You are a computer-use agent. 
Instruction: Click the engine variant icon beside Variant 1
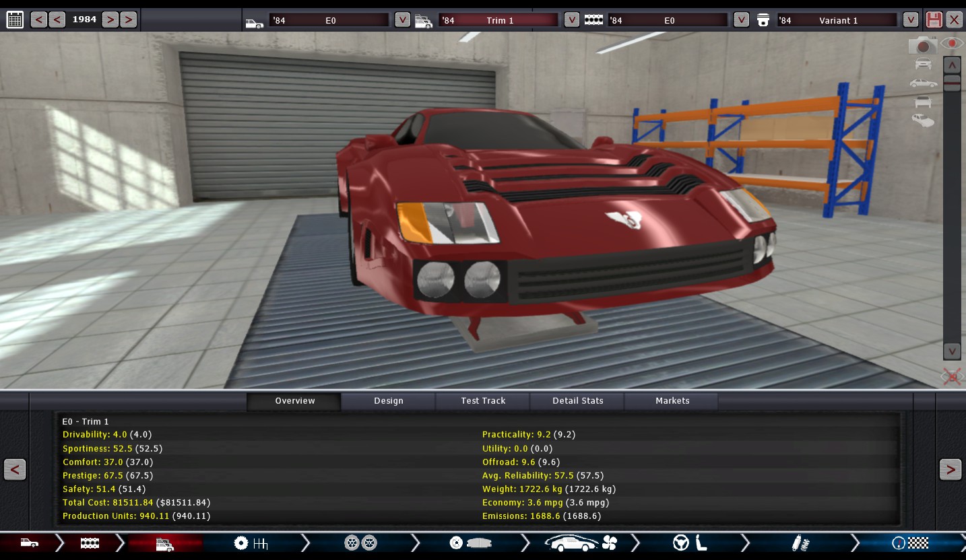[763, 20]
